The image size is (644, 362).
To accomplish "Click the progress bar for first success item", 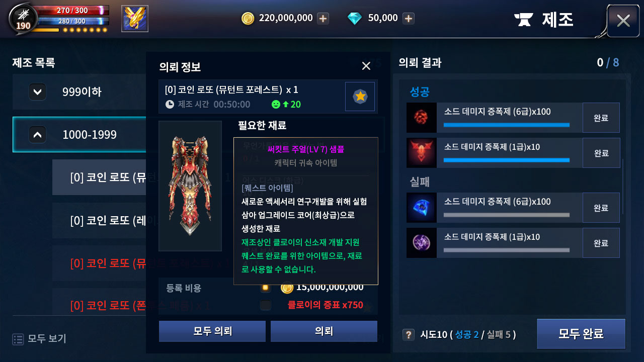I will pos(507,125).
